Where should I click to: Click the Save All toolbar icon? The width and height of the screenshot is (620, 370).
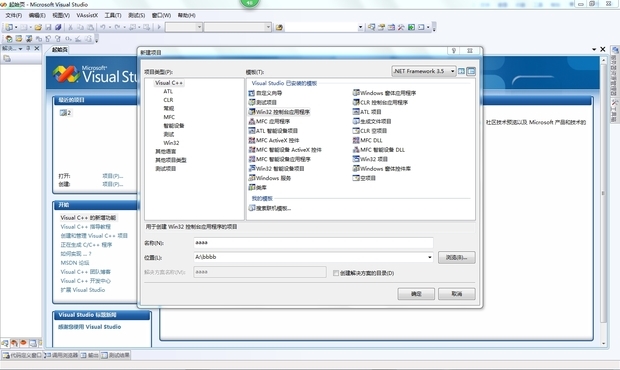coord(58,27)
